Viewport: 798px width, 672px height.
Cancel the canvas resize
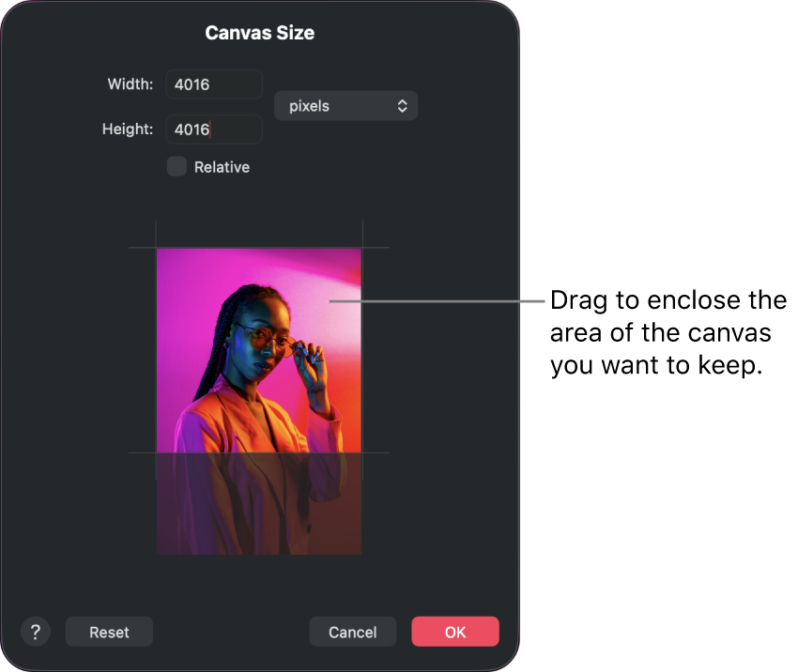coord(352,632)
